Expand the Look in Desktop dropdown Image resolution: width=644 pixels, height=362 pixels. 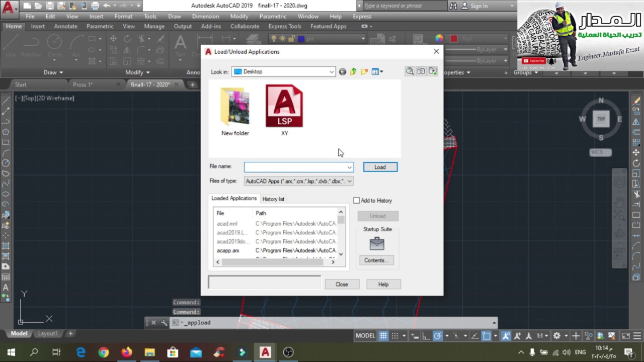click(x=332, y=72)
